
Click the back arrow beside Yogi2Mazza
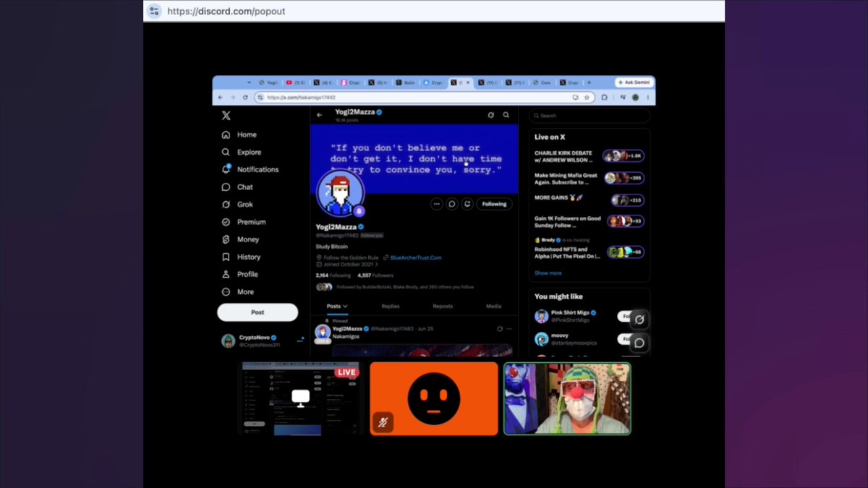click(x=320, y=115)
